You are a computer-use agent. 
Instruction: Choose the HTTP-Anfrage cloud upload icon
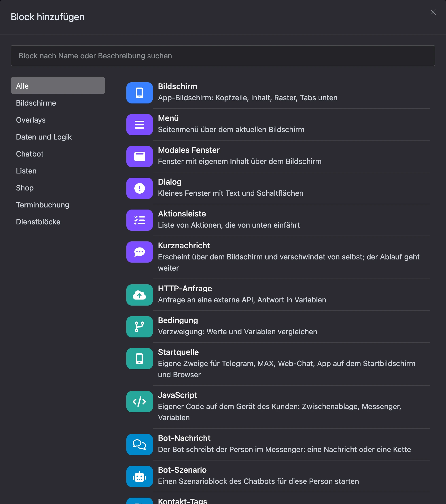(139, 295)
